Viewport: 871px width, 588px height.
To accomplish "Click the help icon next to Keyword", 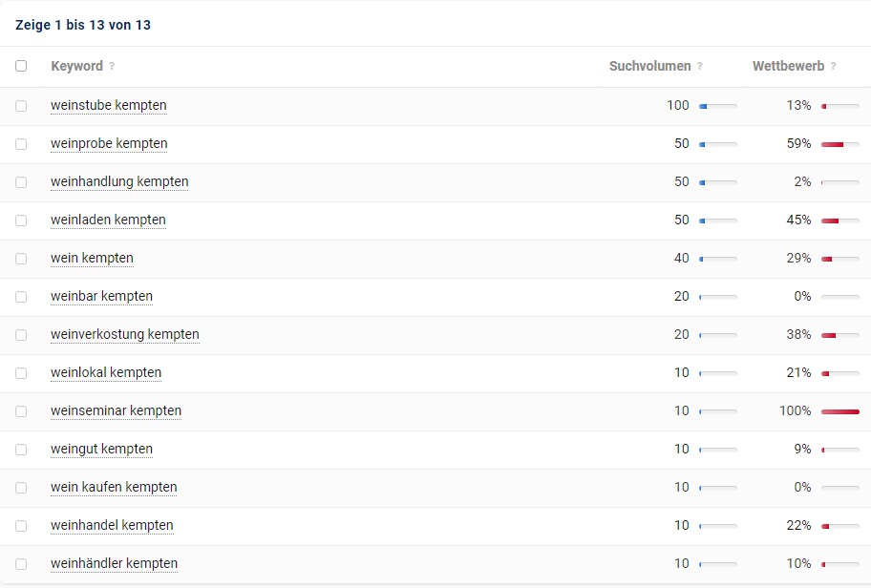I will (x=112, y=67).
